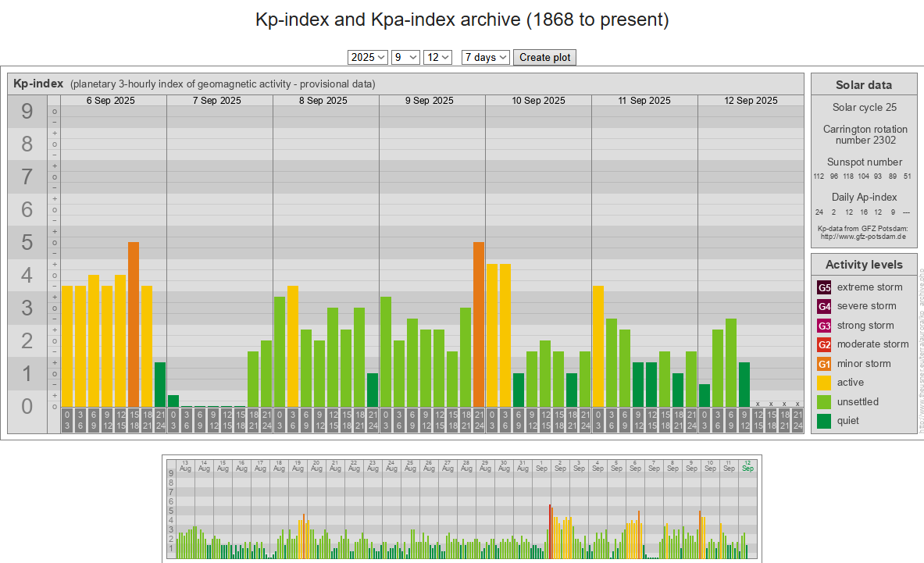Image resolution: width=924 pixels, height=563 pixels.
Task: Click the G5 extreme storm badge
Action: (x=824, y=287)
